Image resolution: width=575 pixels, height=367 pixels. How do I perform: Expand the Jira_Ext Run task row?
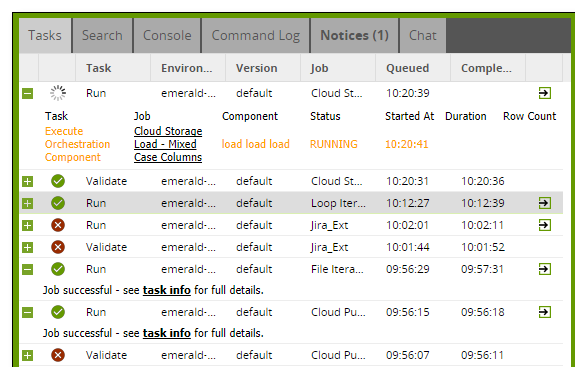[x=28, y=225]
